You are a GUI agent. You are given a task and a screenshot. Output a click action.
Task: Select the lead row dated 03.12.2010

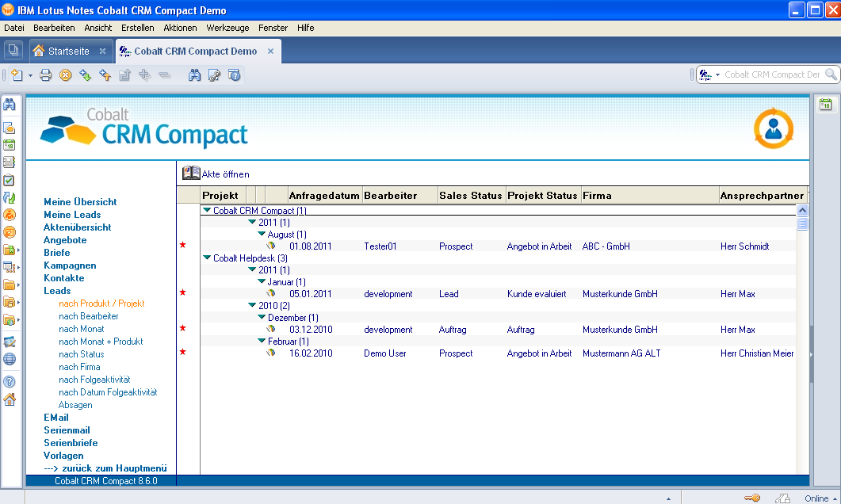click(x=498, y=329)
